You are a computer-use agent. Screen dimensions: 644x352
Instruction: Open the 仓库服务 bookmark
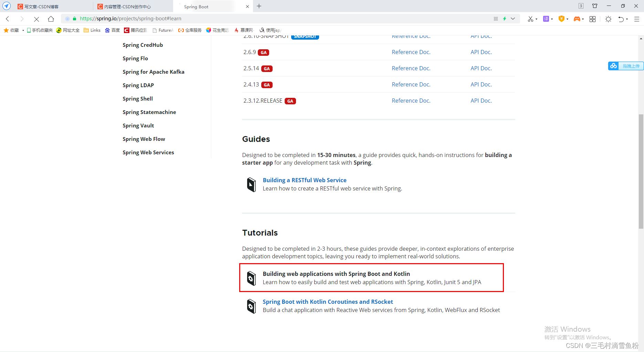pos(190,30)
